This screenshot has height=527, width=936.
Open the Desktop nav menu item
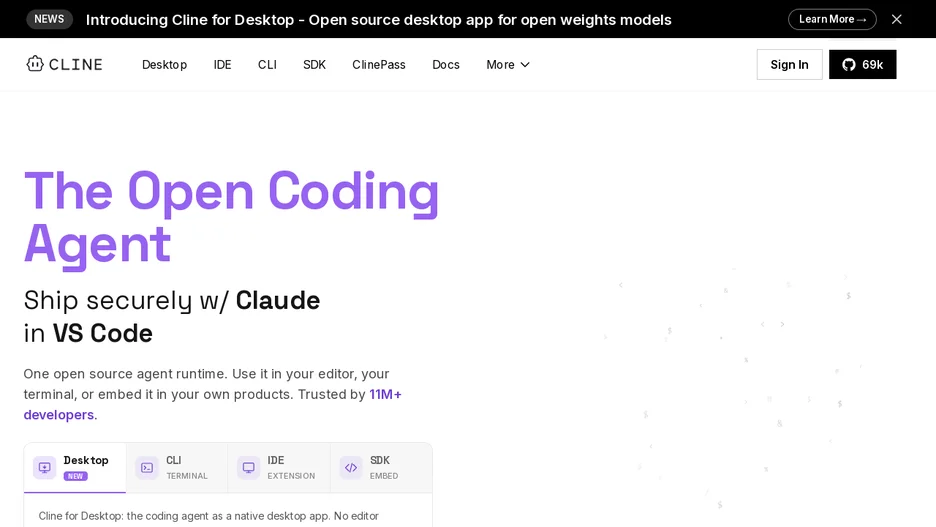point(164,64)
